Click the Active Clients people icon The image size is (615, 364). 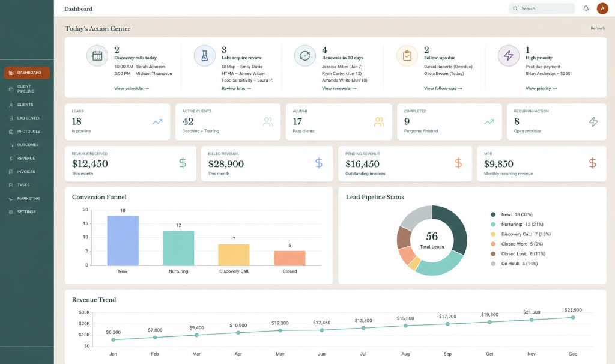pyautogui.click(x=268, y=121)
